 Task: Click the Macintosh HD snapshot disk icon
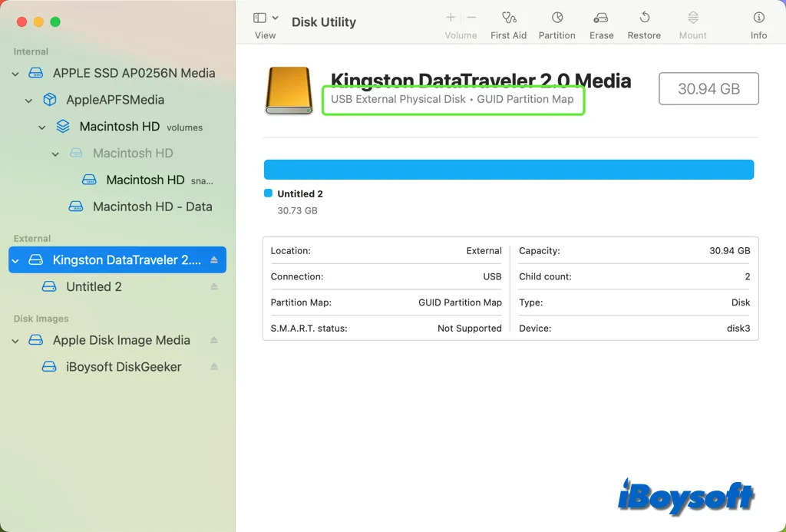tap(89, 180)
